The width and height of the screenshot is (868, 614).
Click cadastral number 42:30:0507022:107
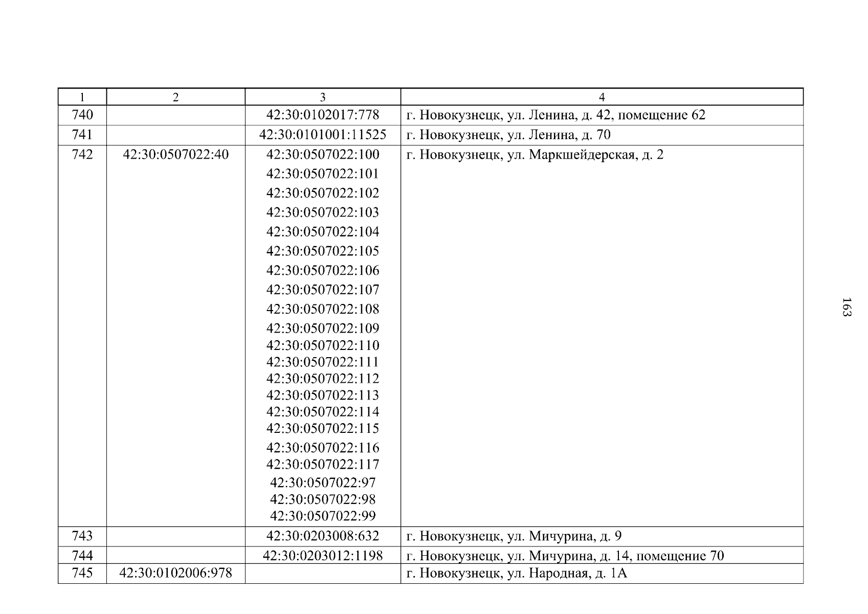tap(323, 290)
